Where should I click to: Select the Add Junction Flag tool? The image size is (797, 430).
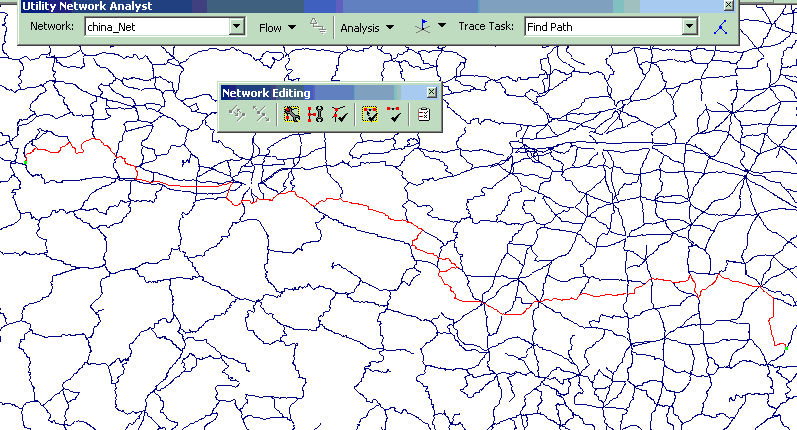point(423,26)
